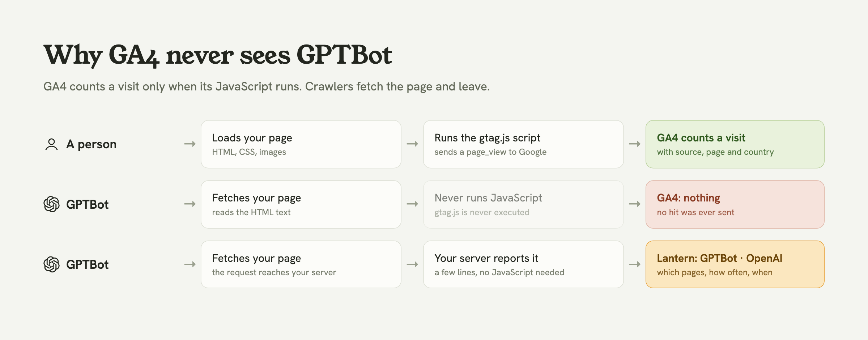Click the OpenAI logo beside 'reads the HTML text' row

tap(51, 204)
